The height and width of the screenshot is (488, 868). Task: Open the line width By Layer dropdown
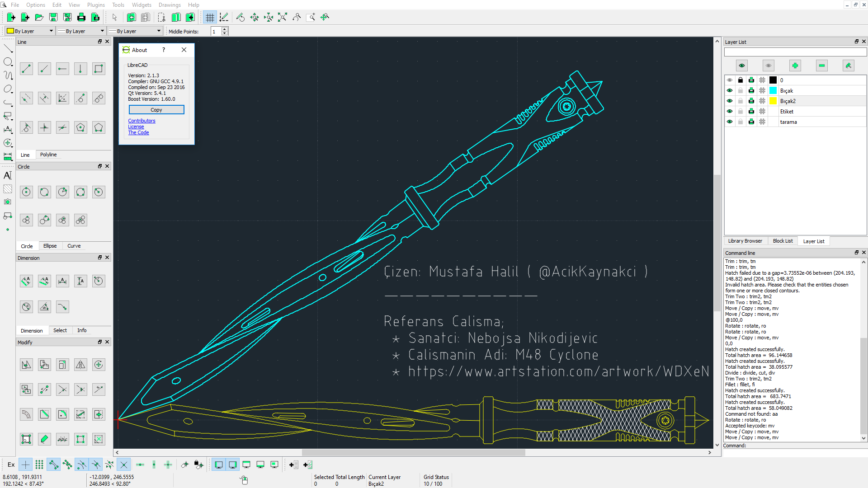(x=81, y=31)
